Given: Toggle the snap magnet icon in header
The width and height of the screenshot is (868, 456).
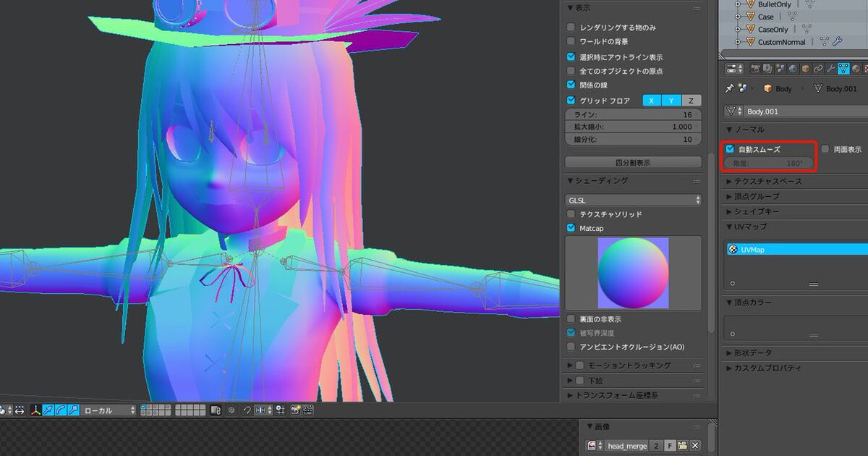Looking at the screenshot, I should click(247, 410).
